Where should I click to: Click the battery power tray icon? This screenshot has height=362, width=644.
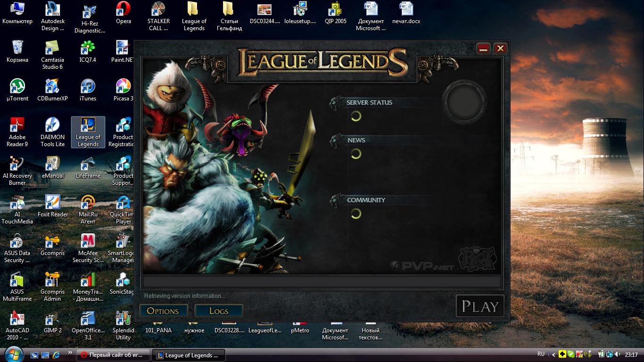click(602, 354)
